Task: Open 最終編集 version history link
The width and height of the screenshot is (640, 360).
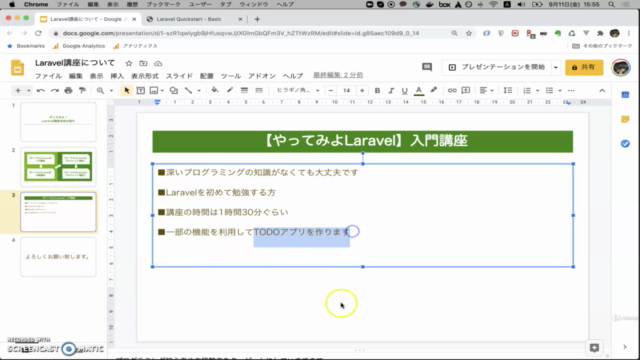Action: click(x=338, y=75)
